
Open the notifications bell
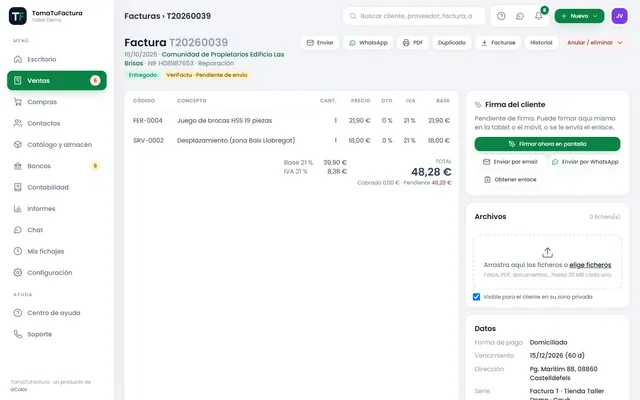click(x=539, y=16)
